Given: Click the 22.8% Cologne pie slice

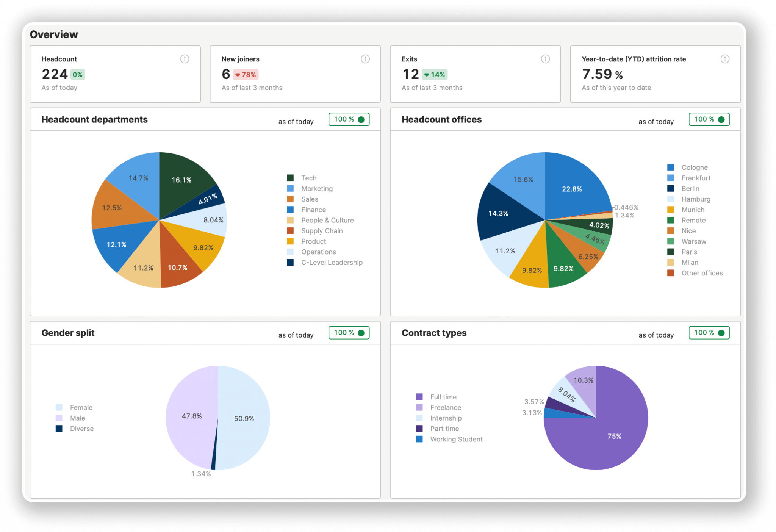Looking at the screenshot, I should [x=572, y=189].
